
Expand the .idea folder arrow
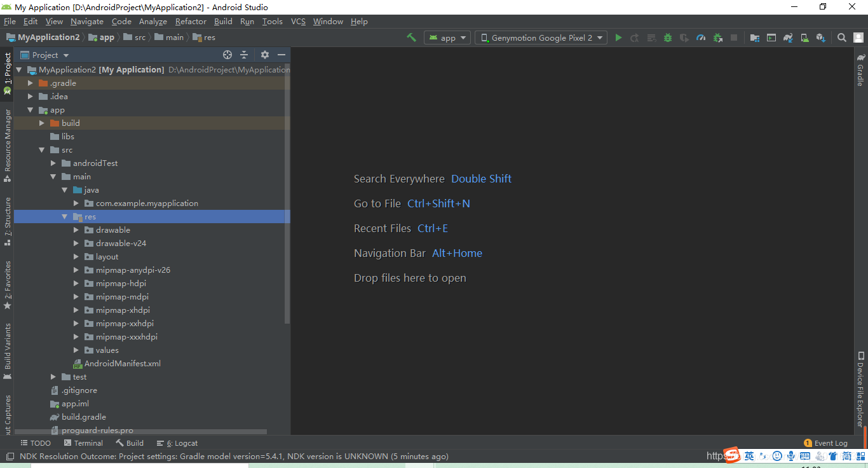pos(30,96)
